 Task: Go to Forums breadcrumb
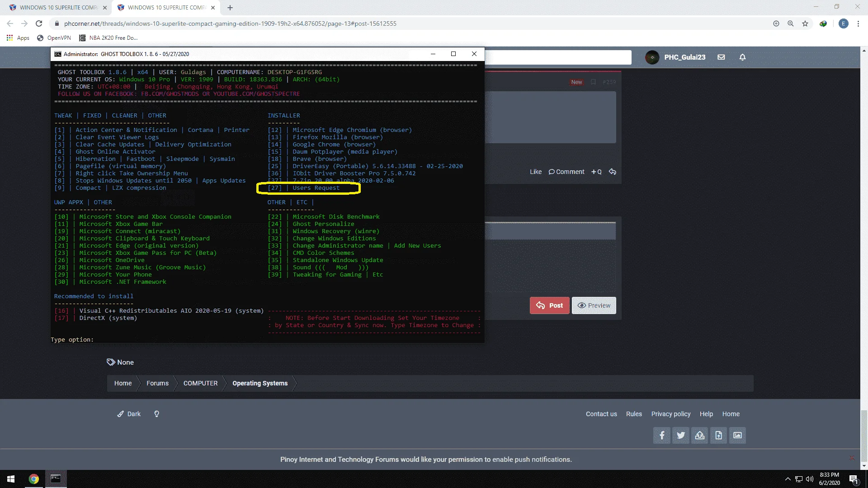coord(157,383)
